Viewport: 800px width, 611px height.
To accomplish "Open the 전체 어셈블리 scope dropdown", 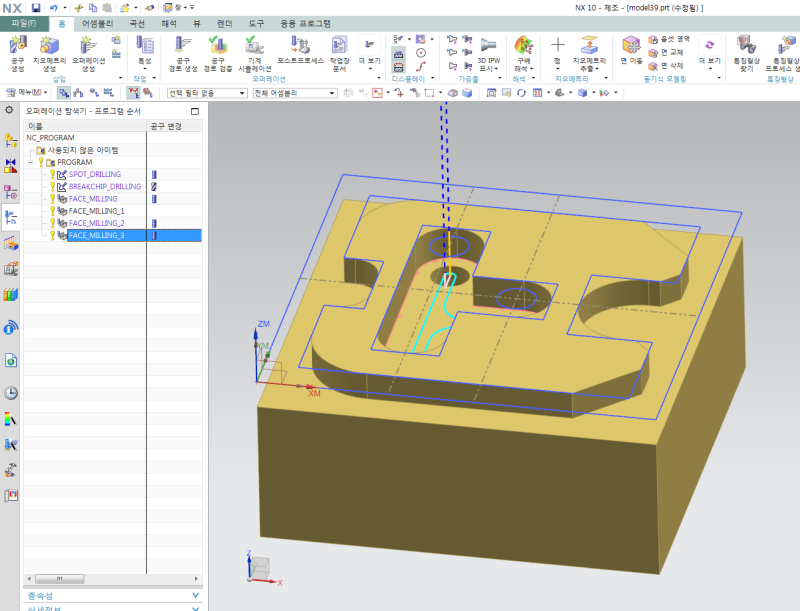I will 295,93.
